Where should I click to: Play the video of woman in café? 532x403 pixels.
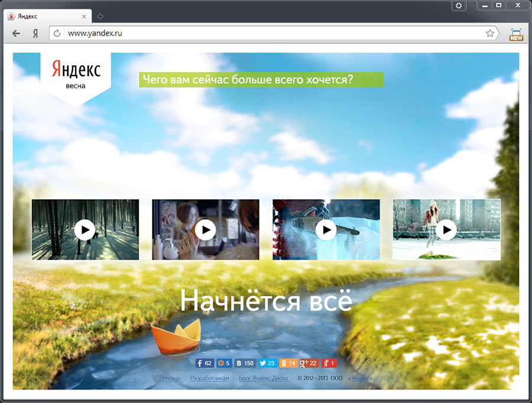click(205, 229)
